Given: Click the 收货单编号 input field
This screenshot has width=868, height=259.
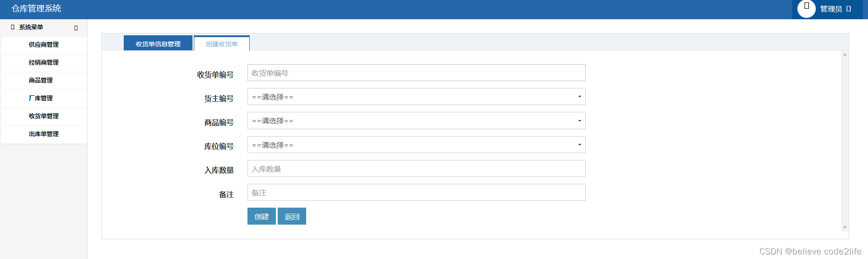Looking at the screenshot, I should pos(416,73).
